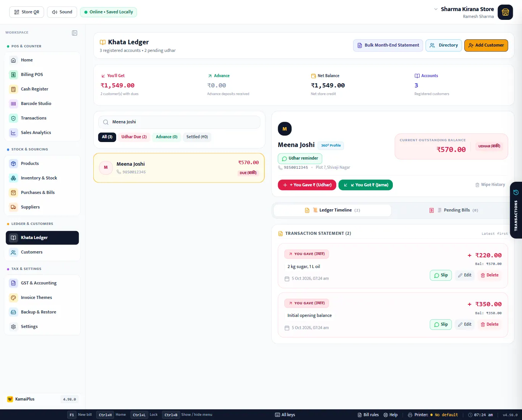Click the customer search field
The image size is (522, 420).
[x=179, y=122]
